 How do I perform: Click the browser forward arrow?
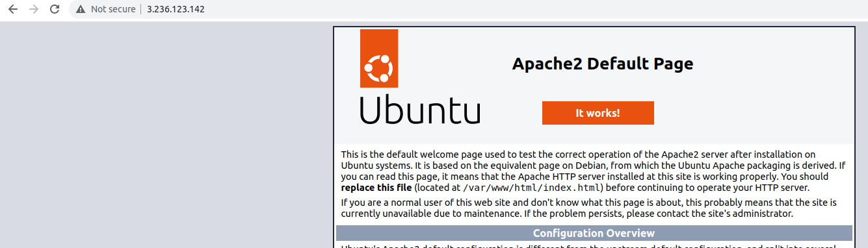[34, 9]
